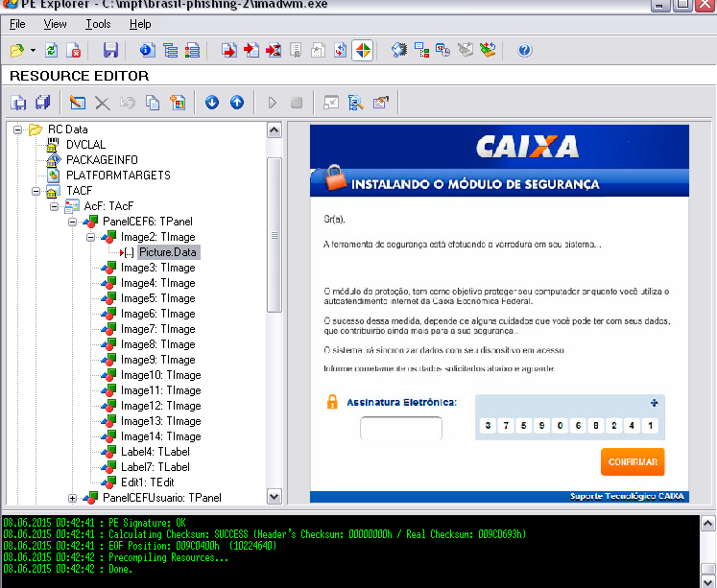Open Section Headers colored list icon
Screen dimensions: 717x588
coord(193,50)
